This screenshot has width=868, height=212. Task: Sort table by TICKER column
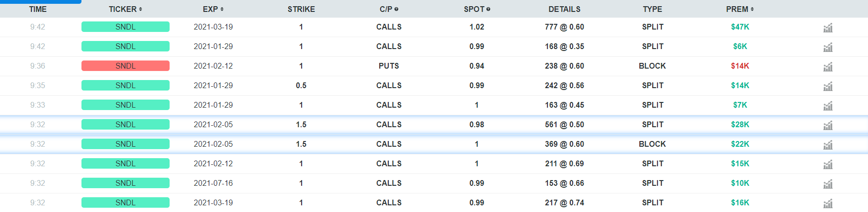click(125, 9)
